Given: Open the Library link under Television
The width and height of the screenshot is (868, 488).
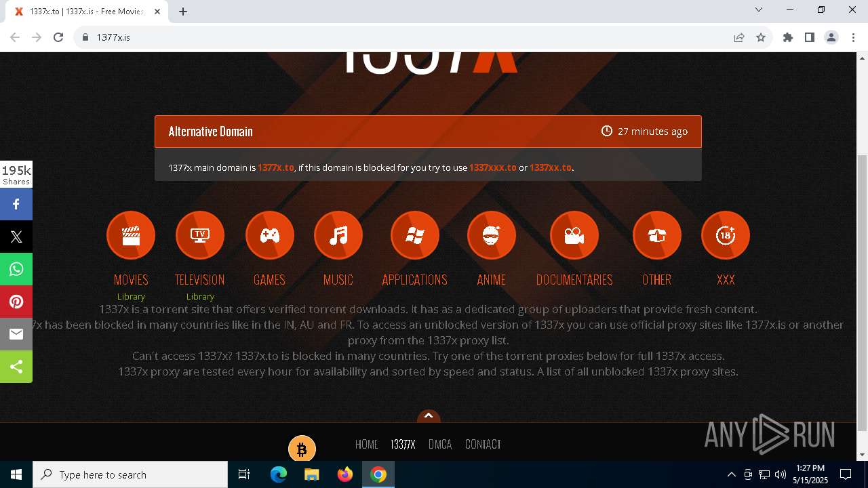Looking at the screenshot, I should pyautogui.click(x=200, y=297).
